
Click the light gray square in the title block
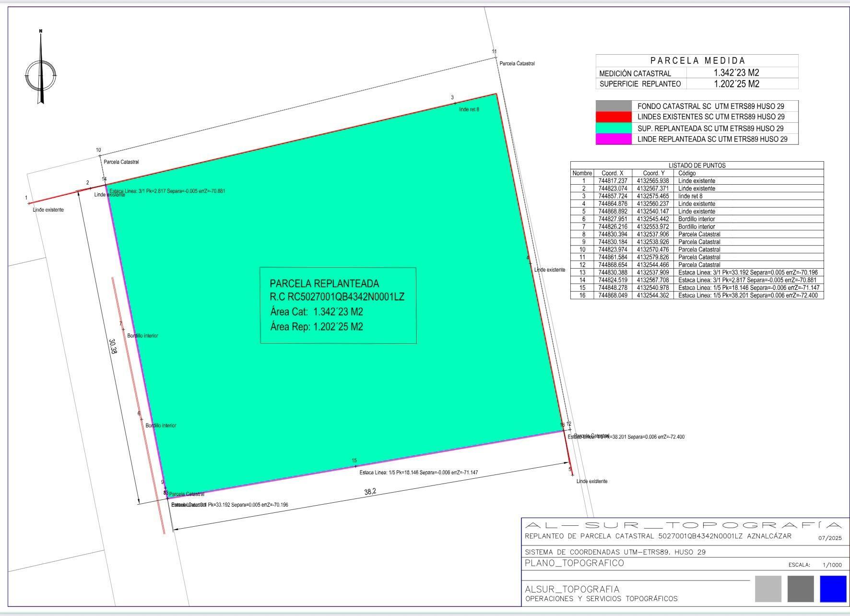pyautogui.click(x=768, y=589)
